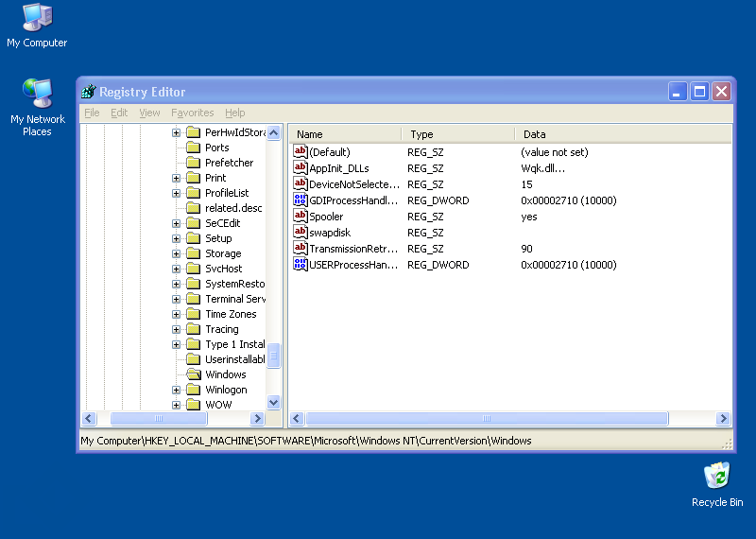Select the SeCEdit key label
This screenshot has width=756, height=539.
tap(222, 223)
